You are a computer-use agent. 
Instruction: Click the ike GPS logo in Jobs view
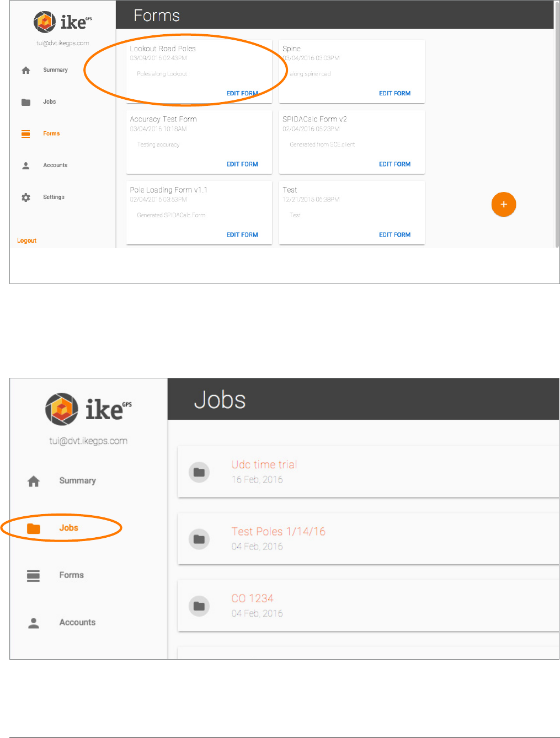pos(88,409)
